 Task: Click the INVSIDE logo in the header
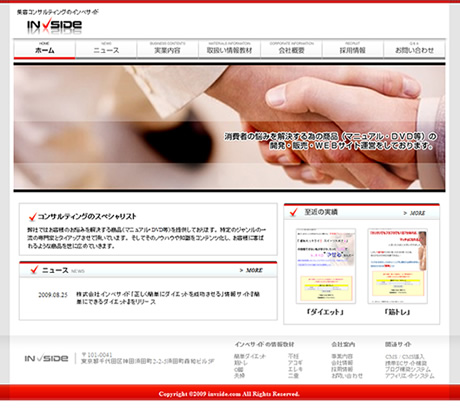pyautogui.click(x=54, y=26)
